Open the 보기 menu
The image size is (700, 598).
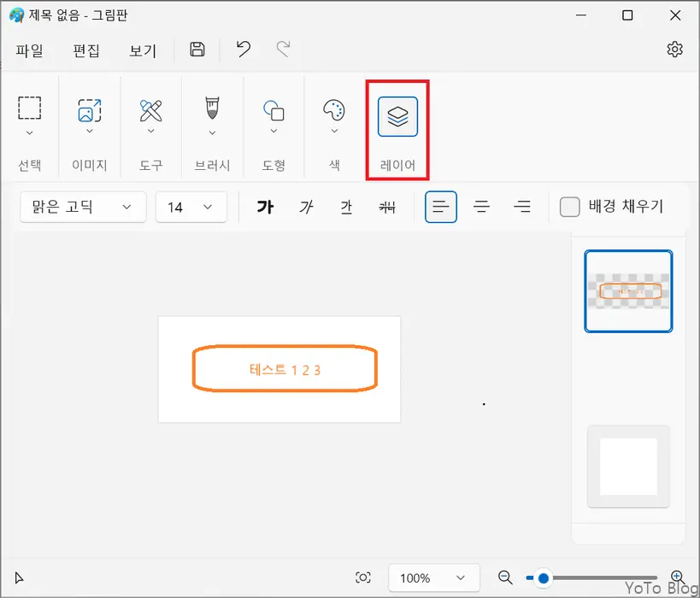pyautogui.click(x=143, y=50)
